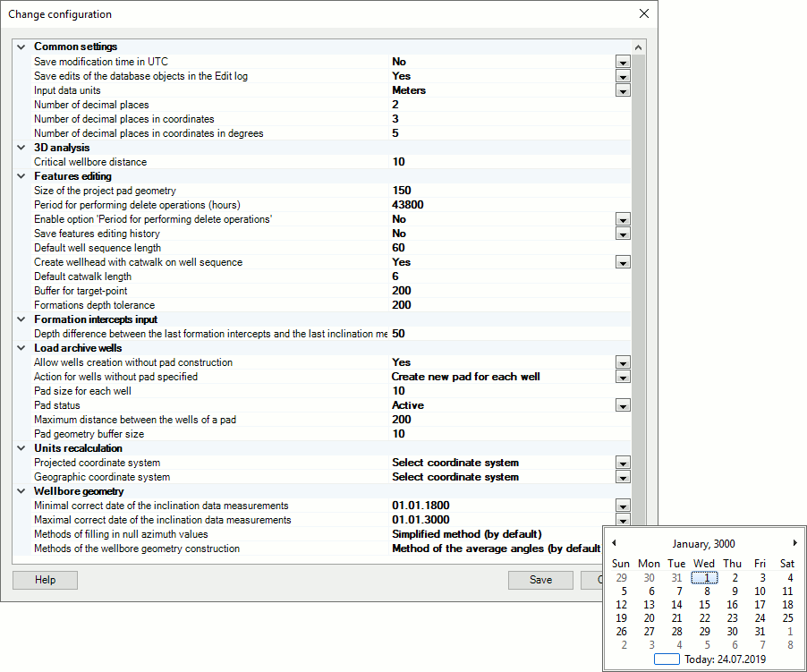Open Save features editing history dropdown
The width and height of the screenshot is (807, 672).
click(623, 234)
